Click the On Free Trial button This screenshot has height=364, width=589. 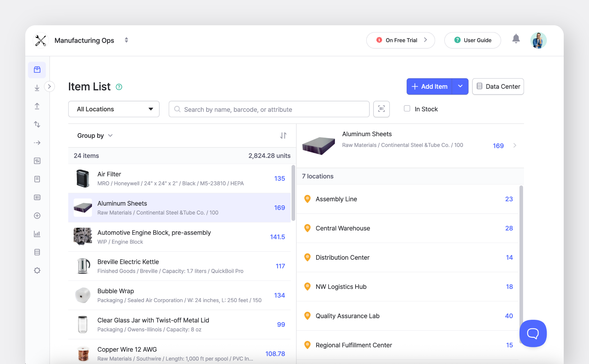coord(401,40)
